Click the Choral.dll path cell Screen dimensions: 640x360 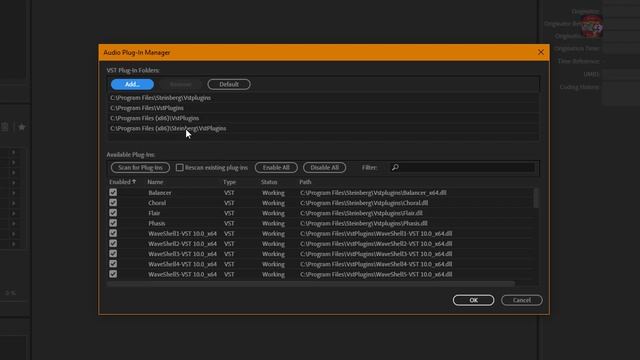tap(364, 203)
